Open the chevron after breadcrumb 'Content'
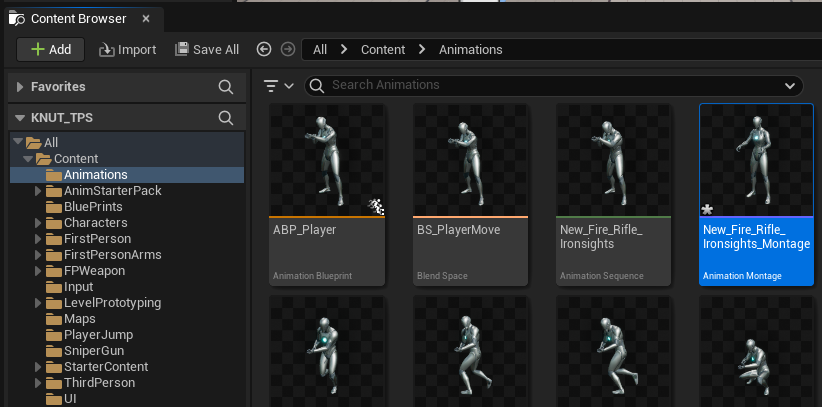Viewport: 822px width, 407px height. (x=422, y=49)
